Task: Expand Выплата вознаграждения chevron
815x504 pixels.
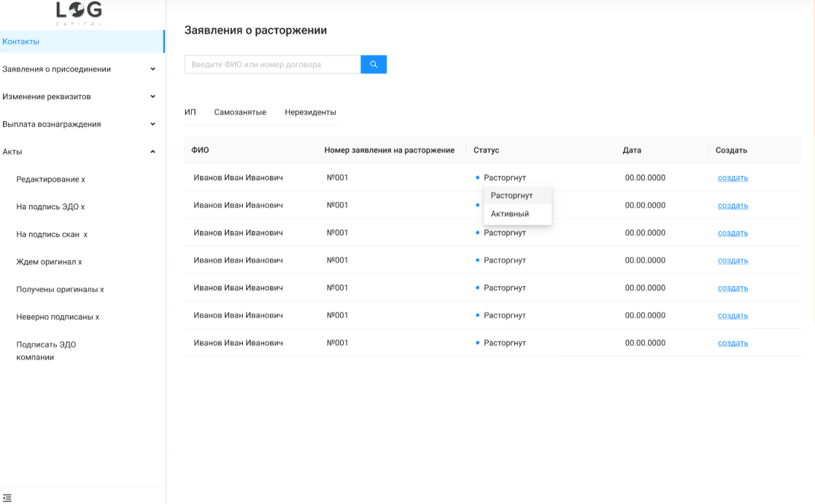Action: point(152,124)
